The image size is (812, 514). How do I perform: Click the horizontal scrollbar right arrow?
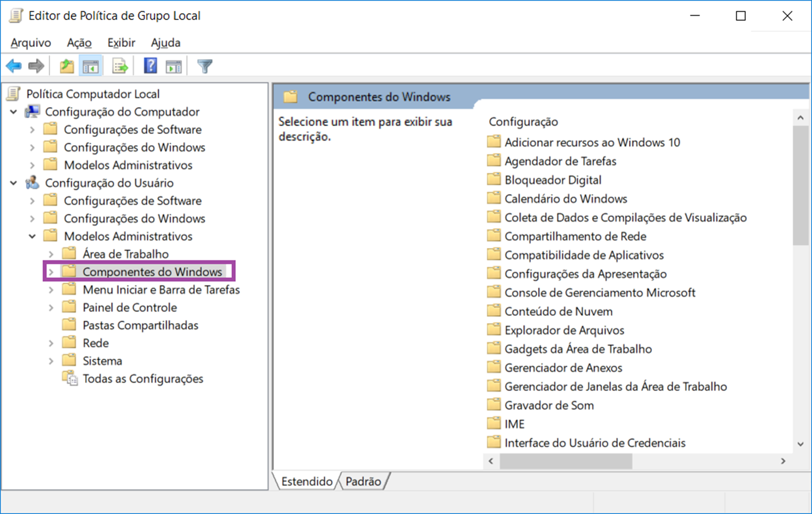783,461
